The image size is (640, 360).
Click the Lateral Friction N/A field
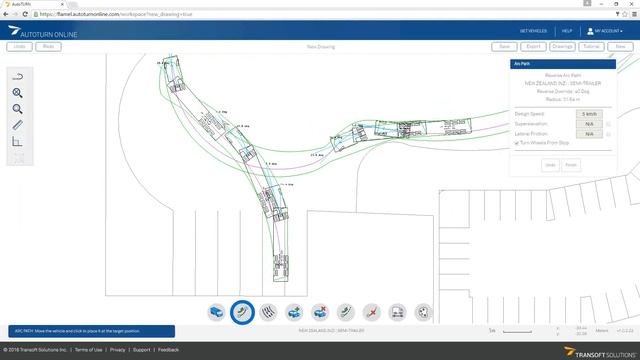point(589,134)
